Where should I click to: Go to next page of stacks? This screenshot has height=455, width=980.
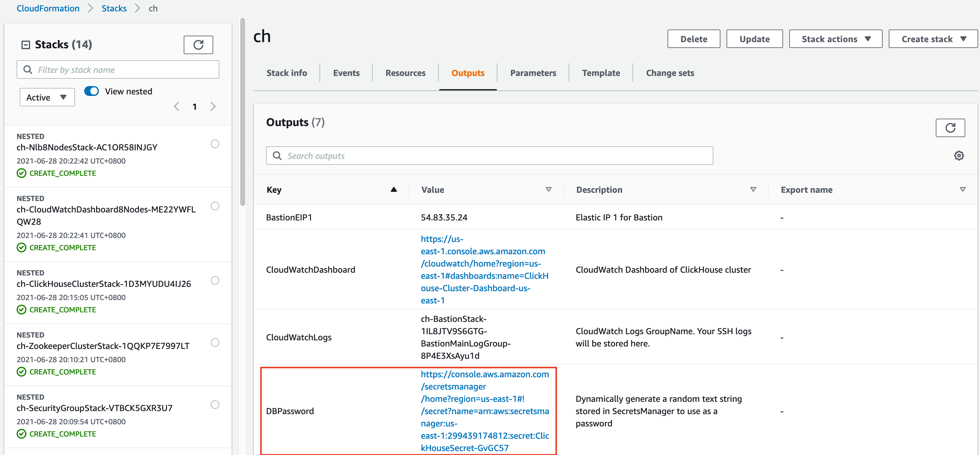pos(213,106)
